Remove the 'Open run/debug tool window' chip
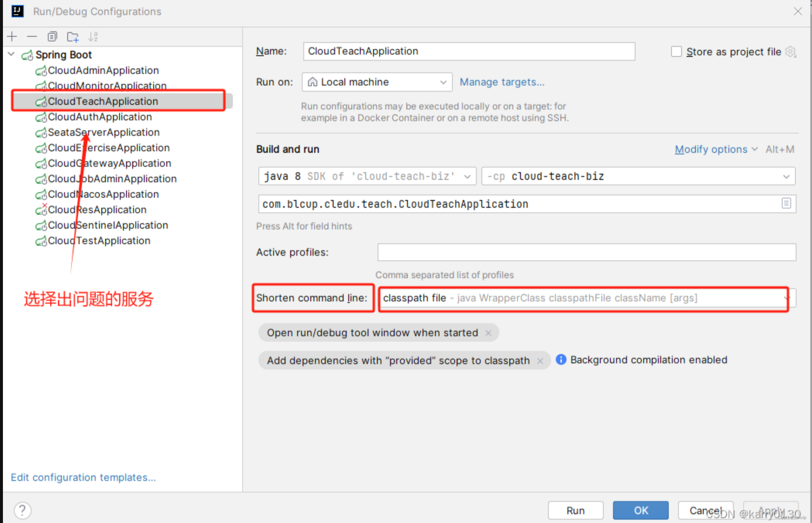Screen dimensions: 812x523 coord(488,333)
